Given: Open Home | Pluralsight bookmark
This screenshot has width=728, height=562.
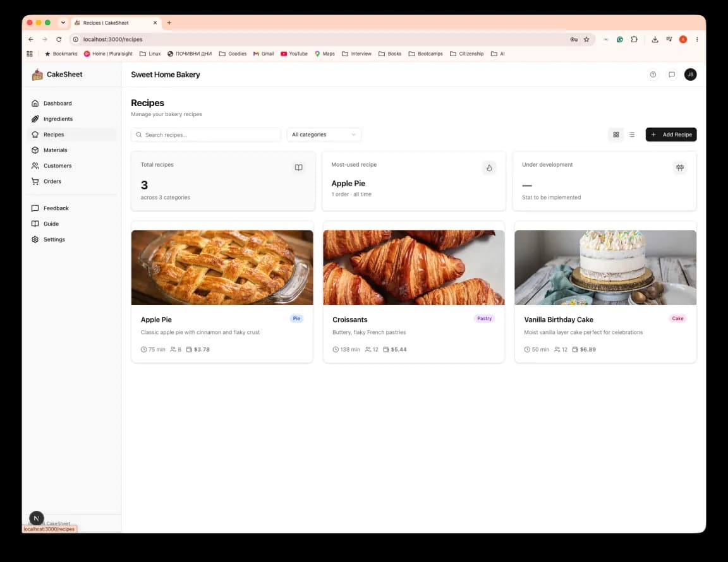Looking at the screenshot, I should click(x=108, y=54).
